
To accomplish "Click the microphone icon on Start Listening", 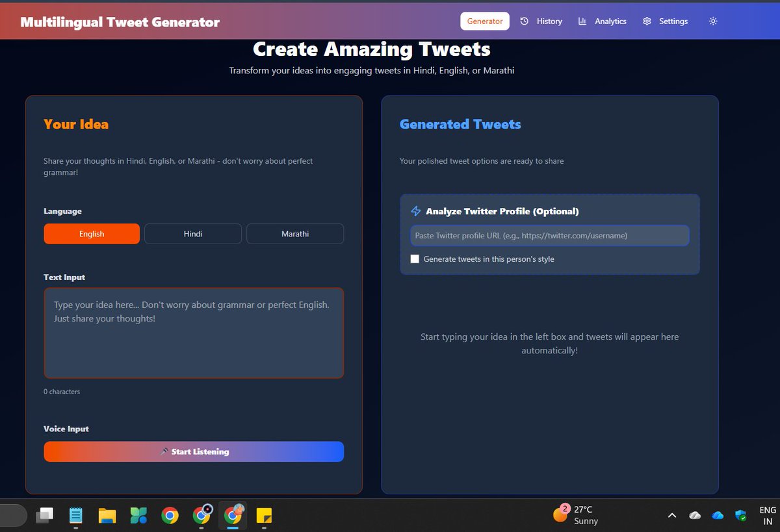I will click(164, 451).
